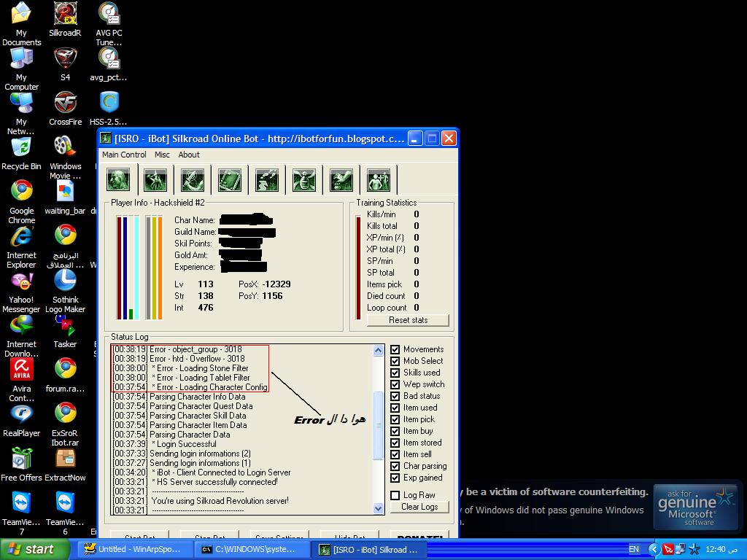
Task: Toggle the Item pick checkbox
Action: click(x=395, y=419)
